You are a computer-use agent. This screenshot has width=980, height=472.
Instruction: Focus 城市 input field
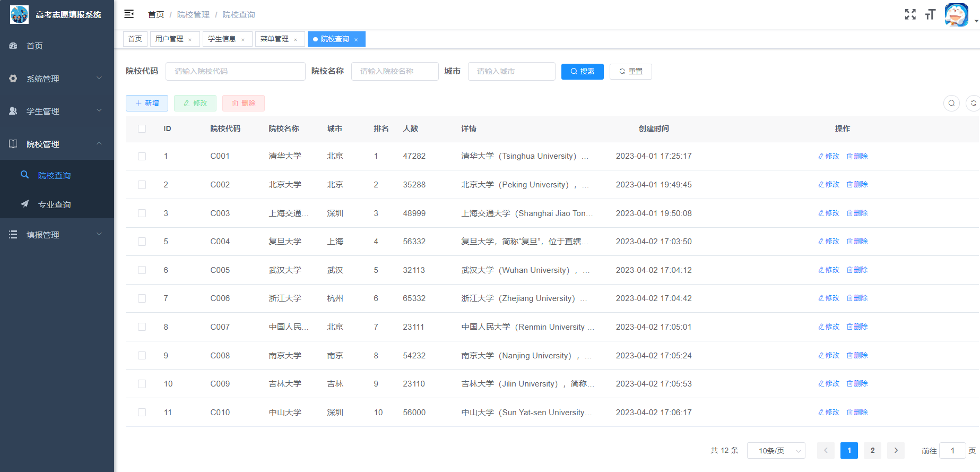pos(511,71)
